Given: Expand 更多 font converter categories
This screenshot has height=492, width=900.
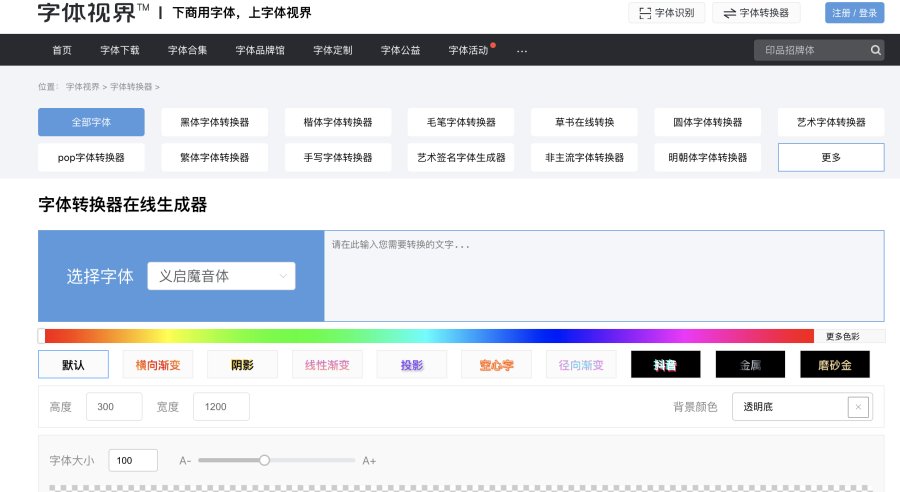Looking at the screenshot, I should [830, 158].
